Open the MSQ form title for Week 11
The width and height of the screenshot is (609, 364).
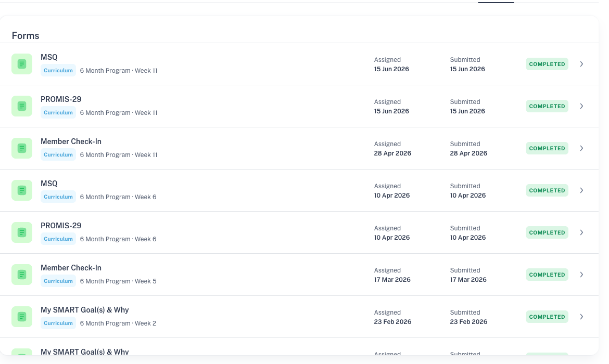[49, 57]
